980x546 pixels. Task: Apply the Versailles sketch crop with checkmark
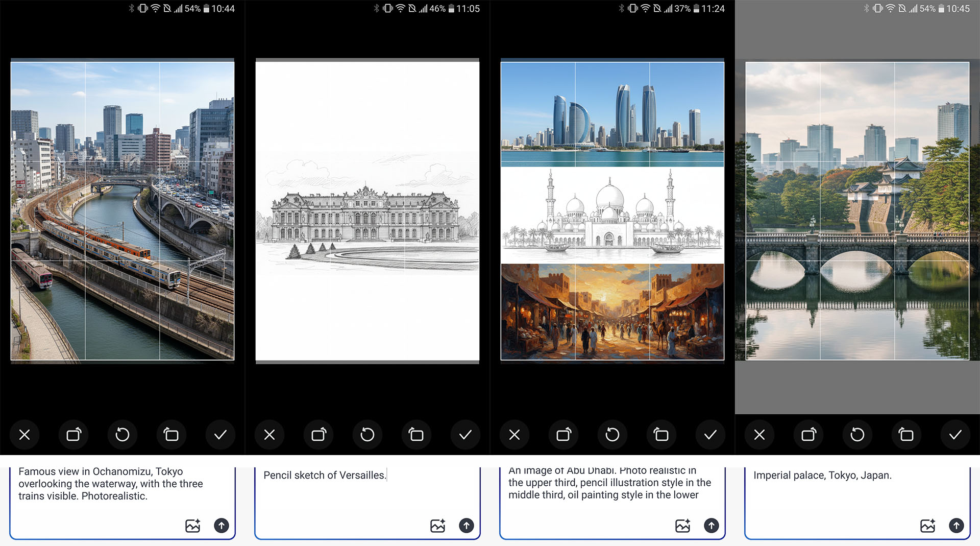(465, 435)
